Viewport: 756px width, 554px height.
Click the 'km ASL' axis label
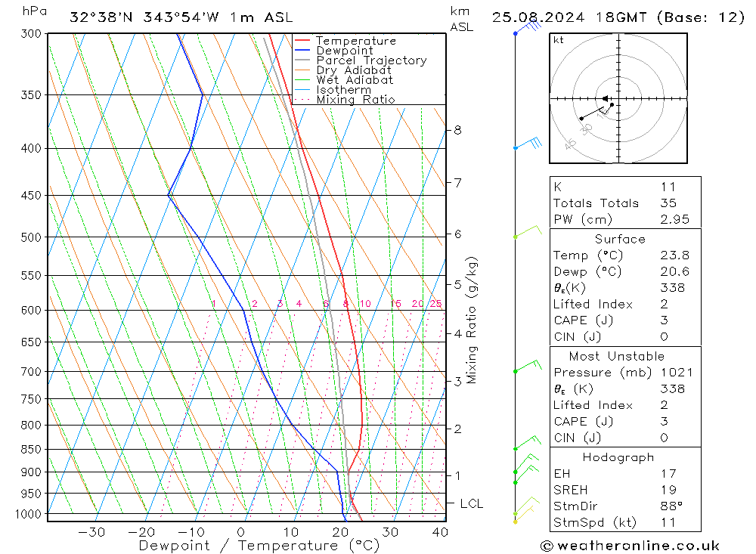coord(461,19)
